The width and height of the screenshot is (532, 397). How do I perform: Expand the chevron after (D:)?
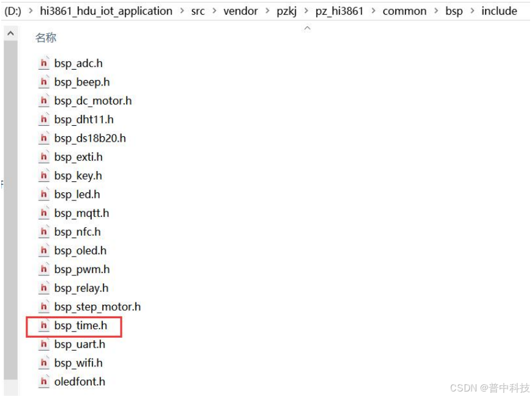tap(31, 11)
